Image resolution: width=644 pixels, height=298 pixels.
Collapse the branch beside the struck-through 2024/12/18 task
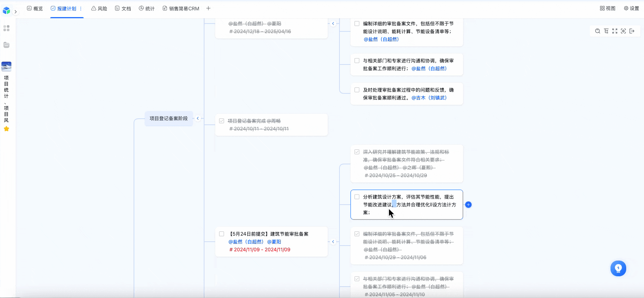click(333, 24)
